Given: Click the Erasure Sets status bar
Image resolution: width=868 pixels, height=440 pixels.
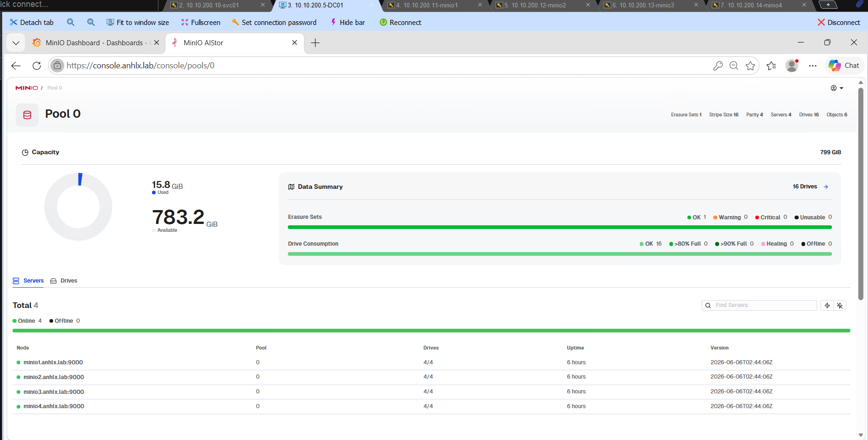Looking at the screenshot, I should pos(559,227).
